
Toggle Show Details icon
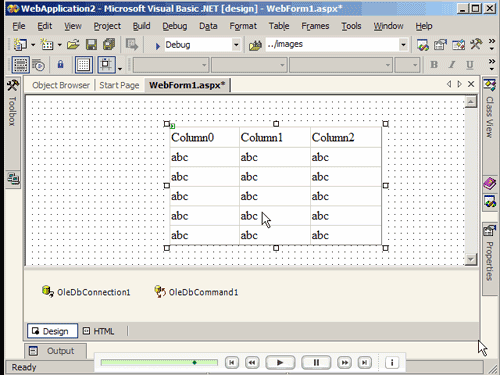pos(39,65)
